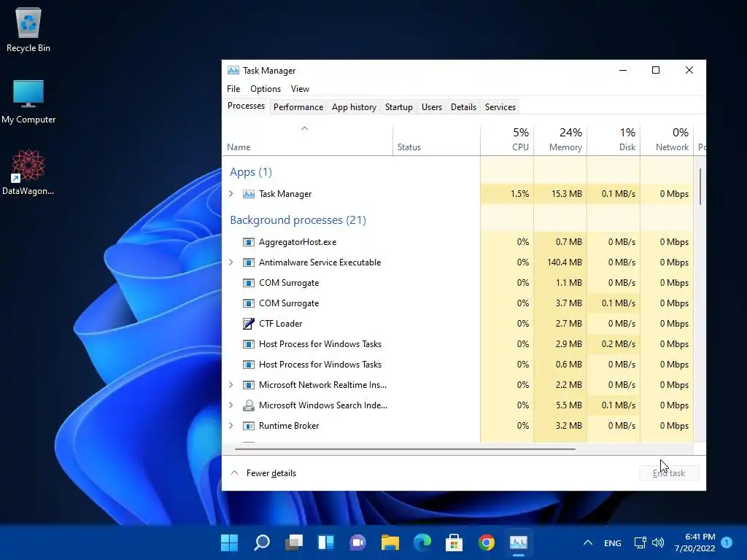Select the COM Surrogate 3.7 MB row
The image size is (747, 560).
click(x=458, y=303)
